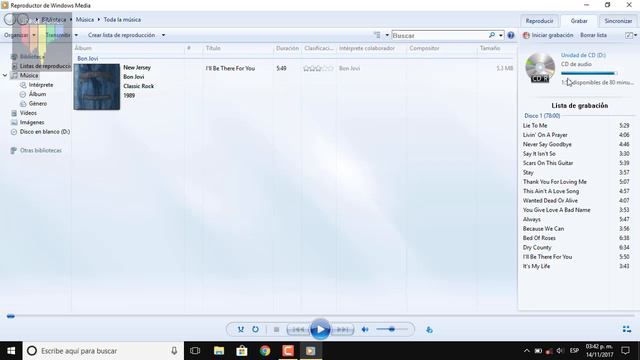Viewport: 640px width, 360px height.
Task: Select Imágenes in the library tree
Action: pos(32,122)
